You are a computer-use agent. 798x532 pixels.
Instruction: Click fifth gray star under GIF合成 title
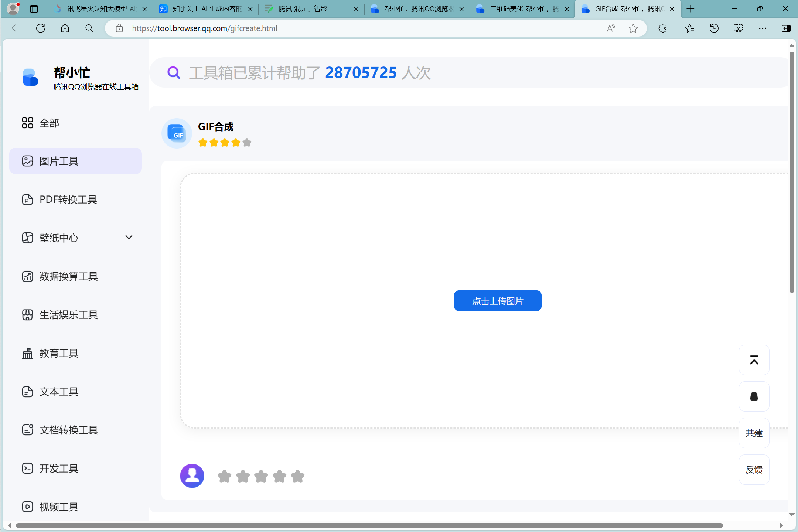[x=247, y=143]
